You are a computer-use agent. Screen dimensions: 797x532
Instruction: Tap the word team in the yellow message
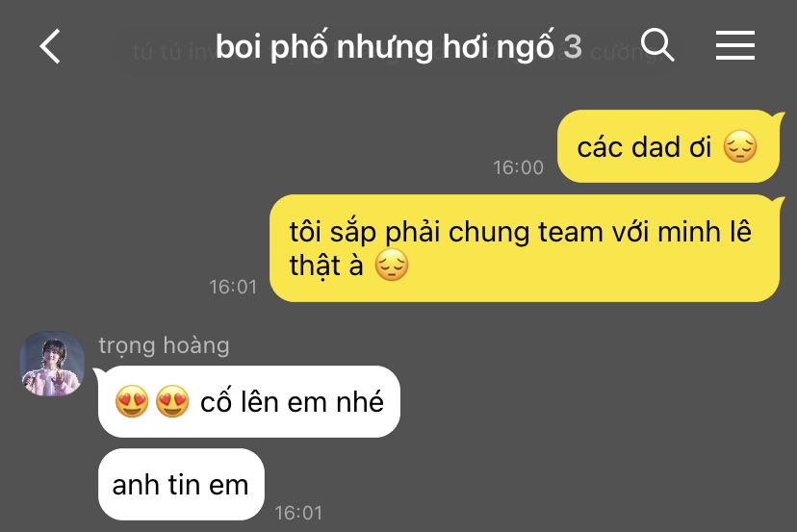coord(570,233)
